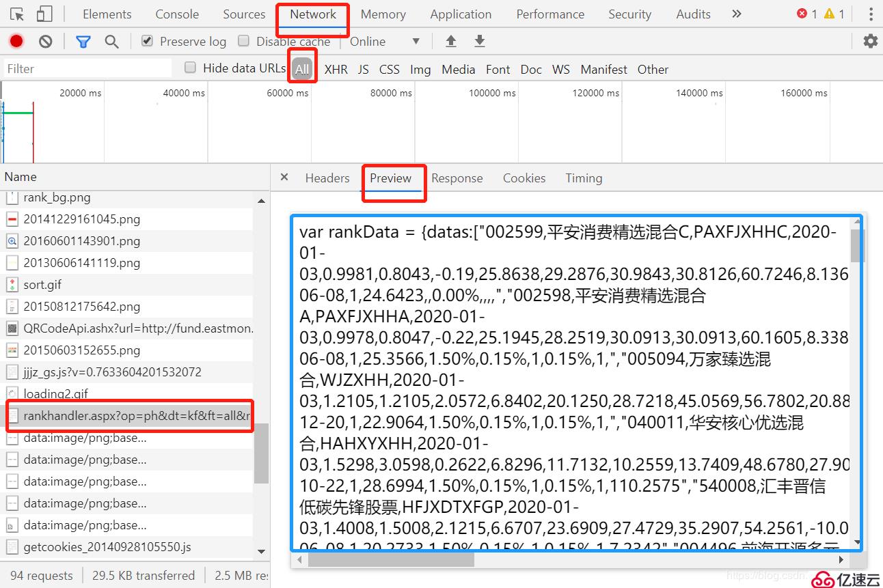Screen dimensions: 883x588
Task: Import HAR file with upload arrow
Action: point(451,42)
